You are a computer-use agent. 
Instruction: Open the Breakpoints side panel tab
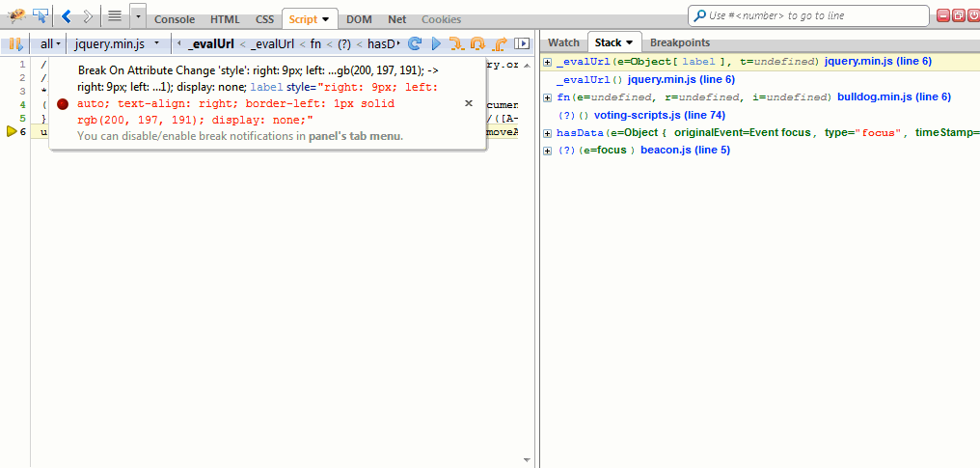[679, 42]
